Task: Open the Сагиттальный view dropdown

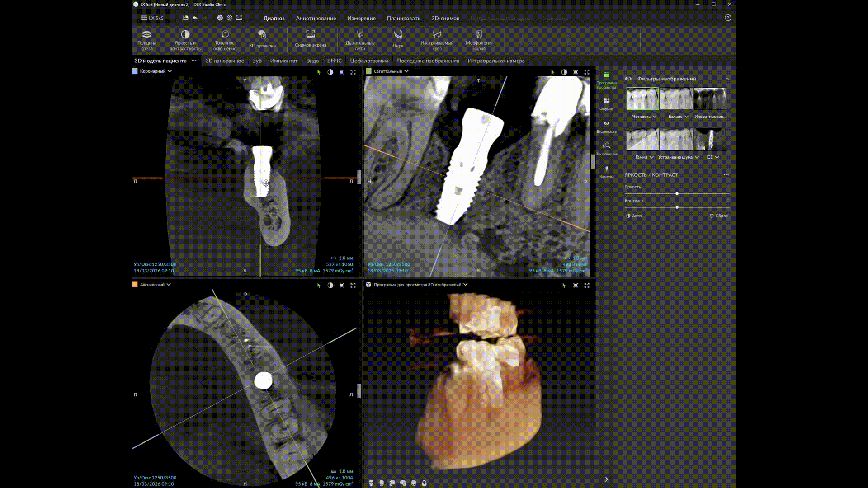Action: point(391,71)
